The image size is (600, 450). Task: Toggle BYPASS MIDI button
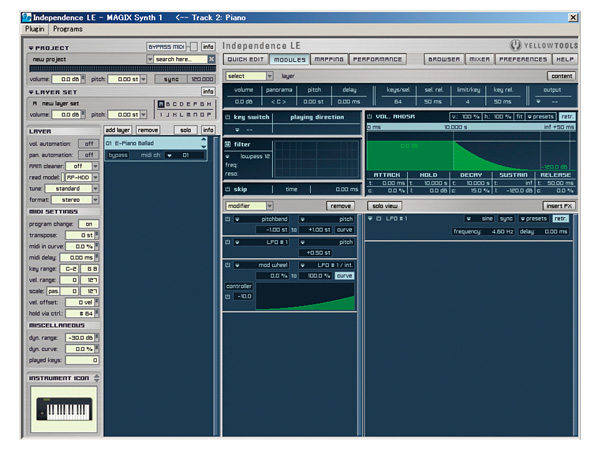(167, 47)
